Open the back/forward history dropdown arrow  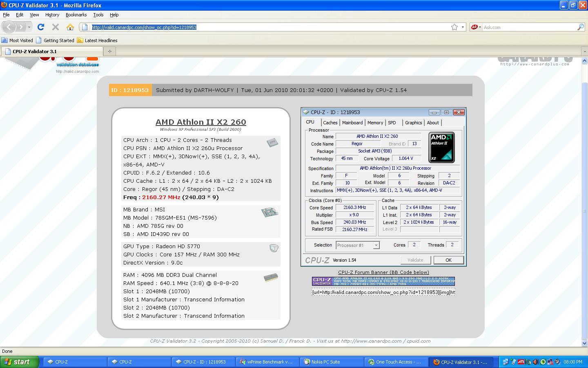(x=29, y=27)
